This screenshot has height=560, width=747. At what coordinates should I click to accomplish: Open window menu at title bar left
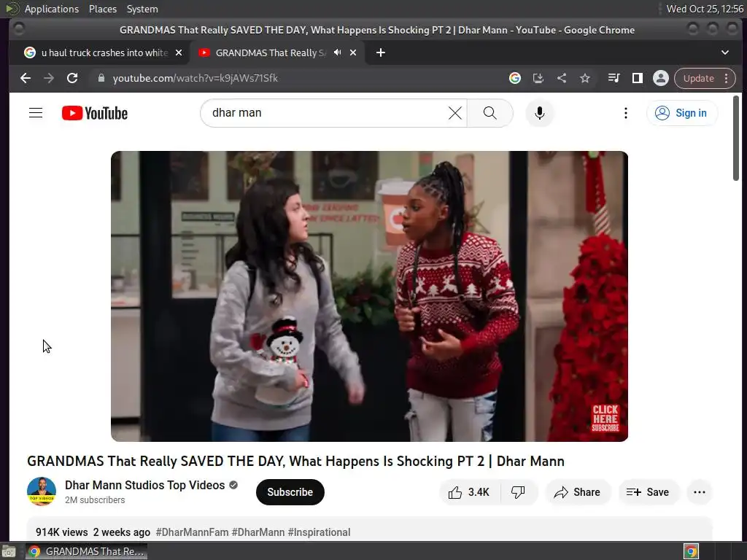click(x=19, y=29)
